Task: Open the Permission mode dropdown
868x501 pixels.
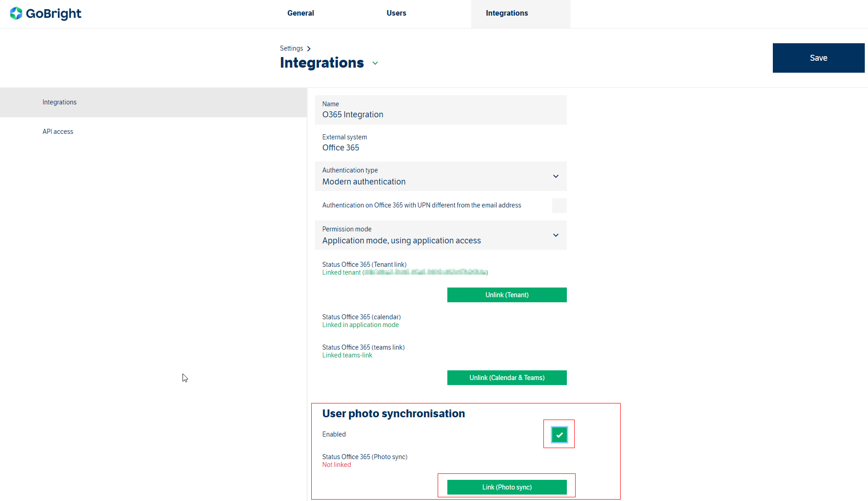Action: click(555, 235)
